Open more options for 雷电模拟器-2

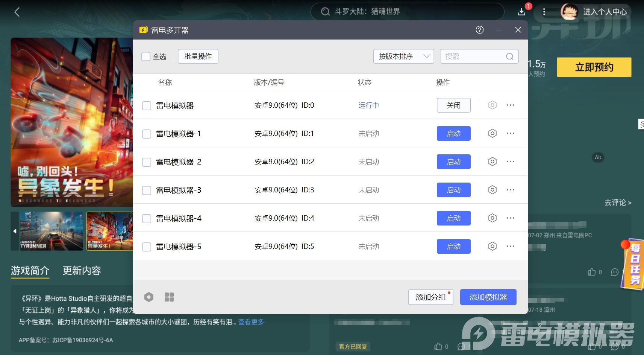pyautogui.click(x=510, y=162)
